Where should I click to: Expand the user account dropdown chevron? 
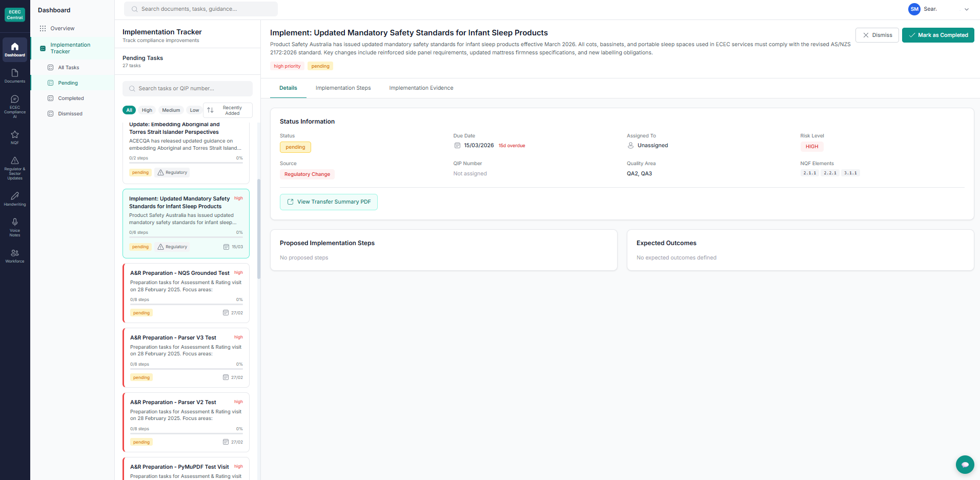(x=967, y=9)
